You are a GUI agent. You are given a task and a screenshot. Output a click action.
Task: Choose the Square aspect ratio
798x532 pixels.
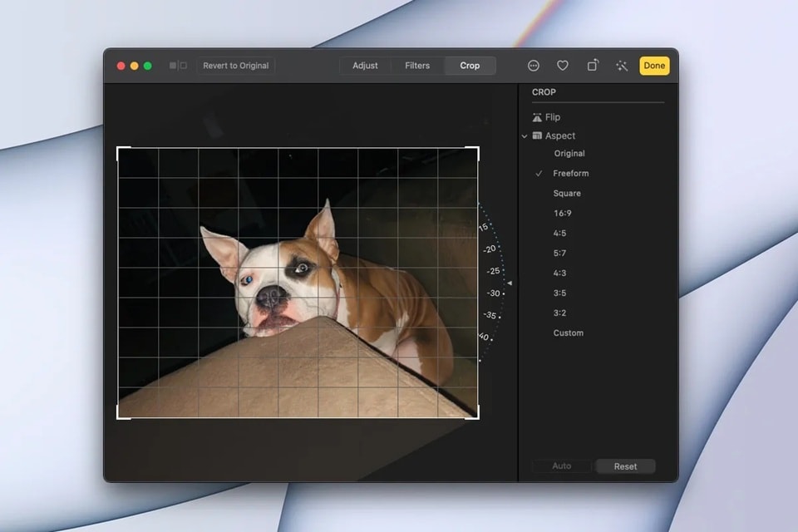click(x=566, y=194)
